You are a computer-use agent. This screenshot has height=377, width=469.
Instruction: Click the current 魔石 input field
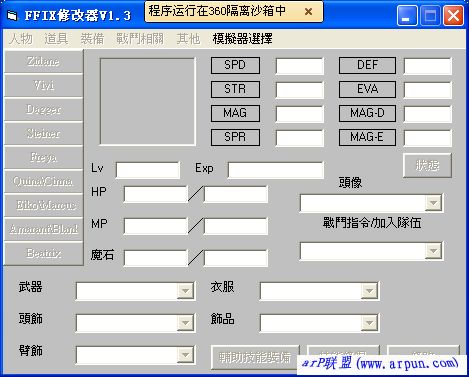156,258
